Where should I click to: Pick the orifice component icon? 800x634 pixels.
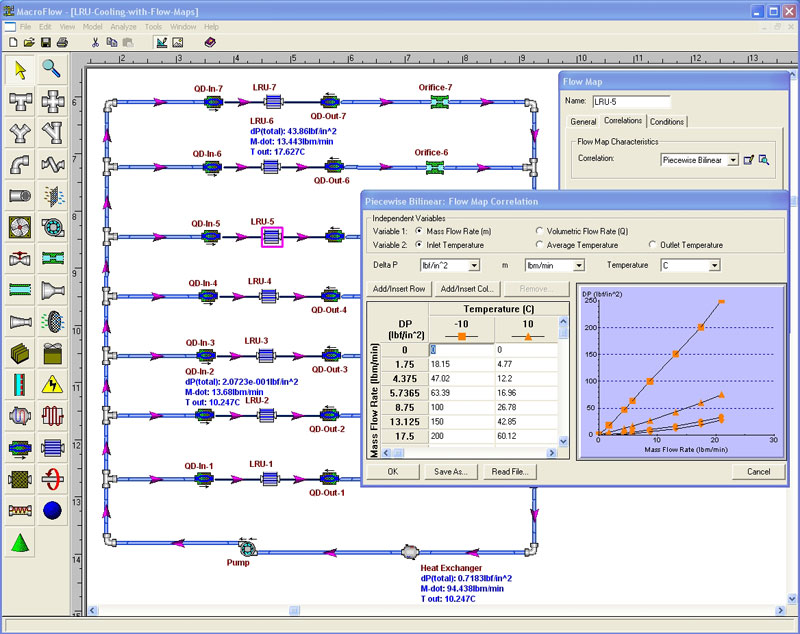point(52,259)
